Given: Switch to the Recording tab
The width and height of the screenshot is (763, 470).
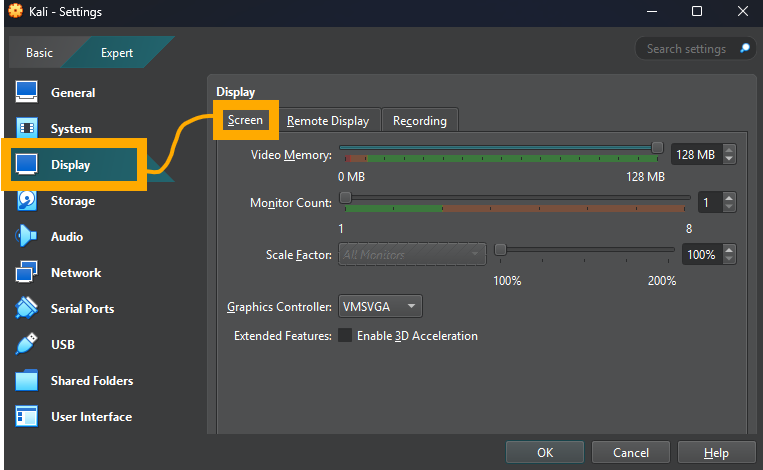Looking at the screenshot, I should pos(420,121).
